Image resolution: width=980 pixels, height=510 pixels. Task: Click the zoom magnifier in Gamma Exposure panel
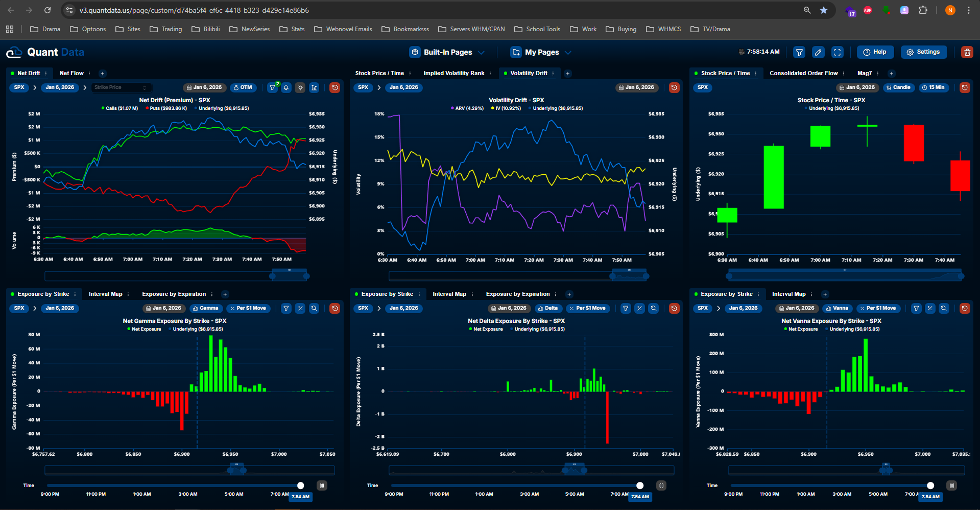(314, 308)
